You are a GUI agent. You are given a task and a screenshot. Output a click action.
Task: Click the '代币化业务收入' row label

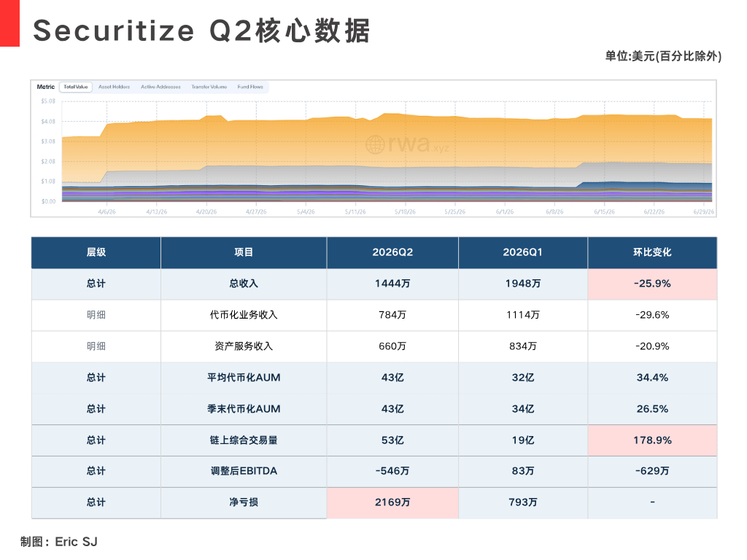[x=244, y=315]
